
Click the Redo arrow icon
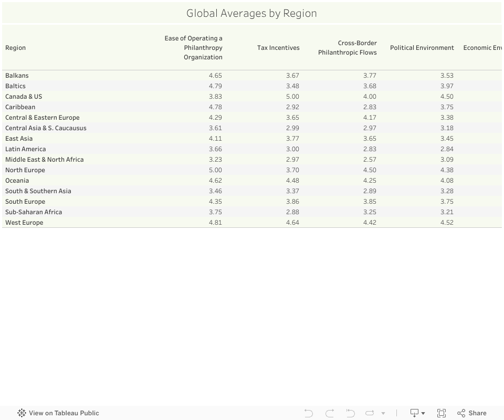330,413
